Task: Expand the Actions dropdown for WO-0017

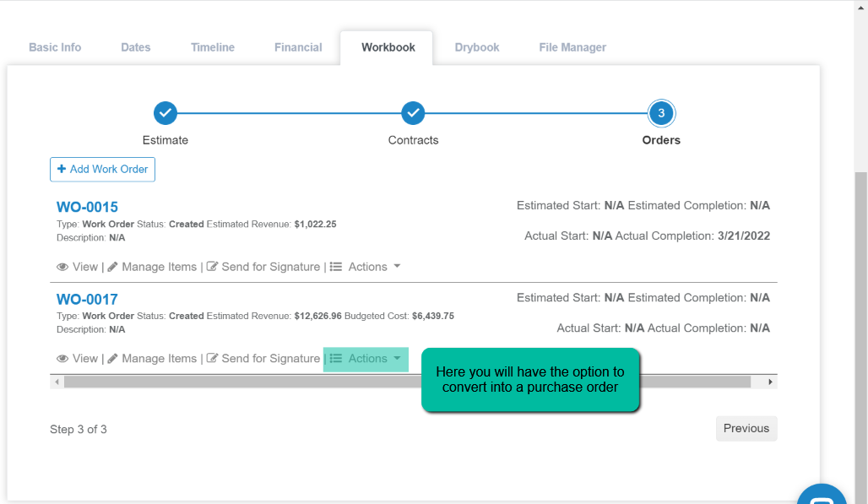Action: pos(366,359)
